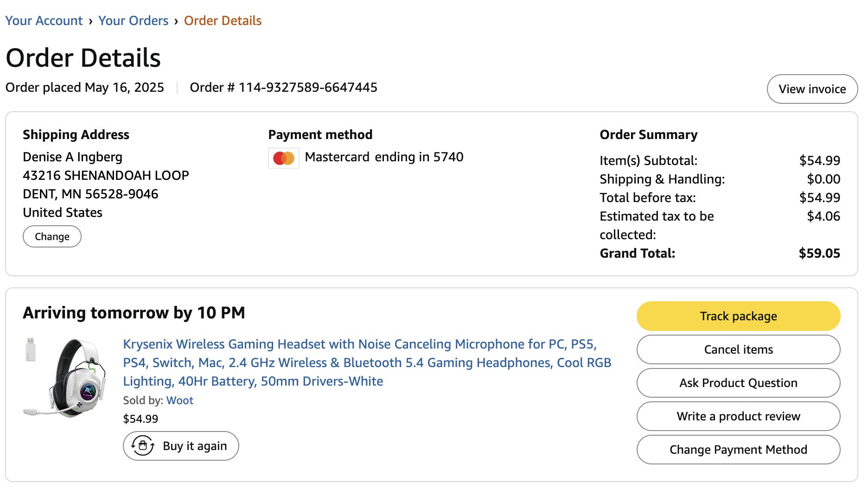Change the shipping address
The width and height of the screenshot is (868, 495).
click(x=52, y=236)
